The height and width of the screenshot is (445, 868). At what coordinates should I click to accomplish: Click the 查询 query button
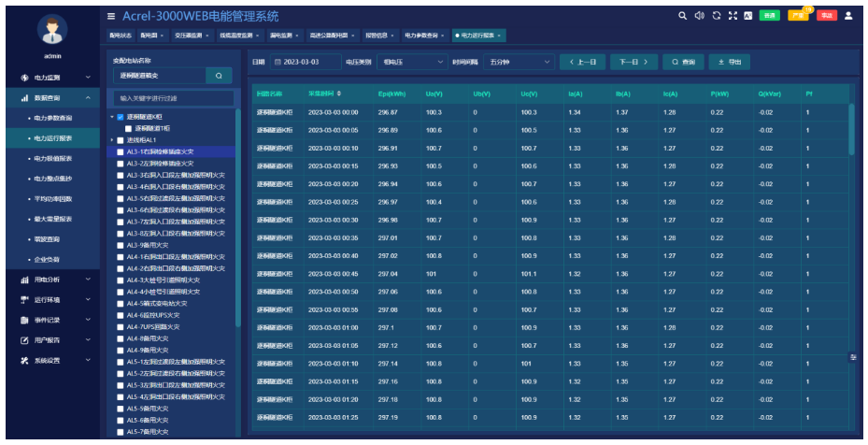[x=683, y=62]
